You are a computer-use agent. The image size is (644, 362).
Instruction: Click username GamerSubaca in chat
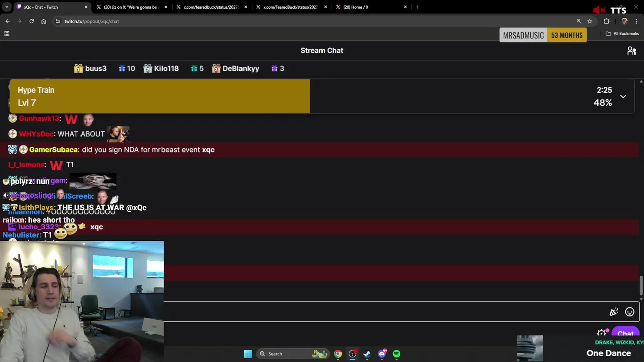[x=53, y=150]
